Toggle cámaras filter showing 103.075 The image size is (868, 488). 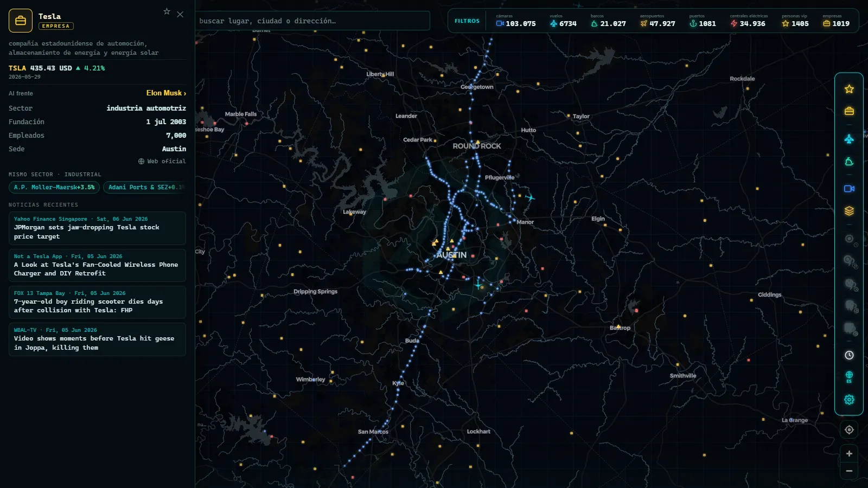[x=515, y=21]
